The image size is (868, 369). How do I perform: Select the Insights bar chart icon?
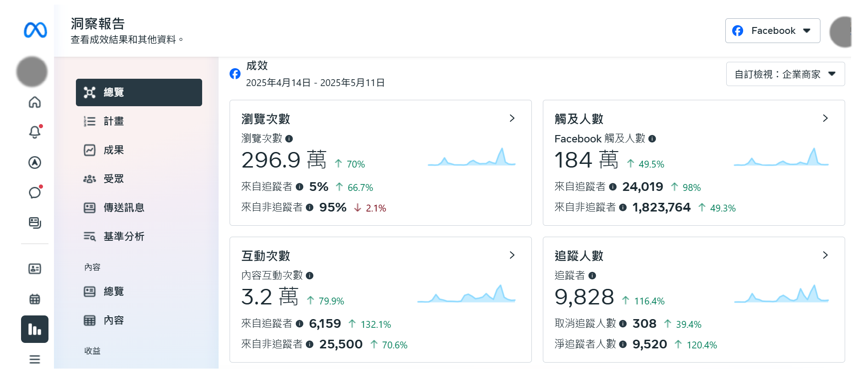coord(35,329)
